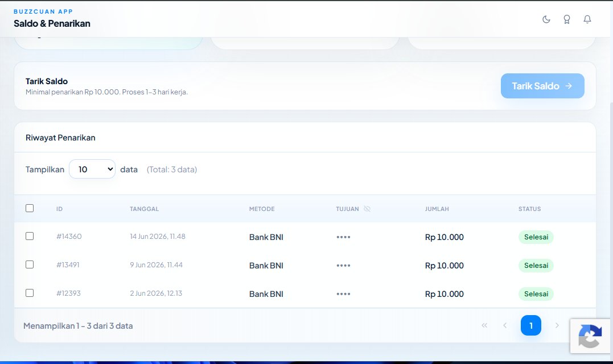Click the Saldo & Penarikan page title
Screen dimensions: 613x364
click(x=52, y=23)
